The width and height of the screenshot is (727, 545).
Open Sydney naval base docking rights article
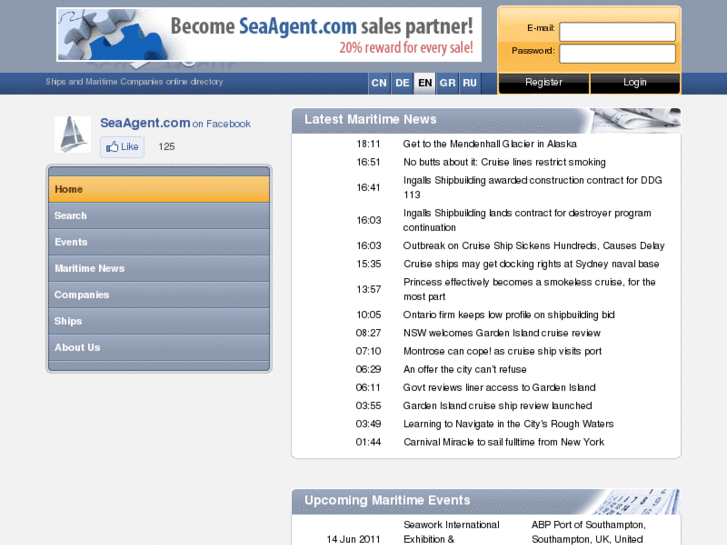click(531, 264)
